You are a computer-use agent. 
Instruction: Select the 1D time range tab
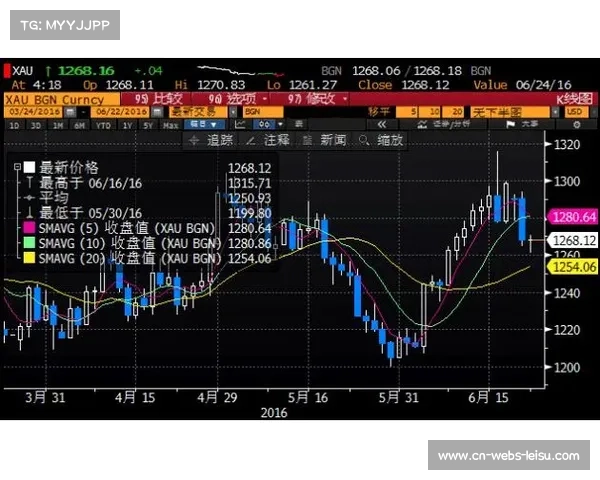[x=15, y=125]
